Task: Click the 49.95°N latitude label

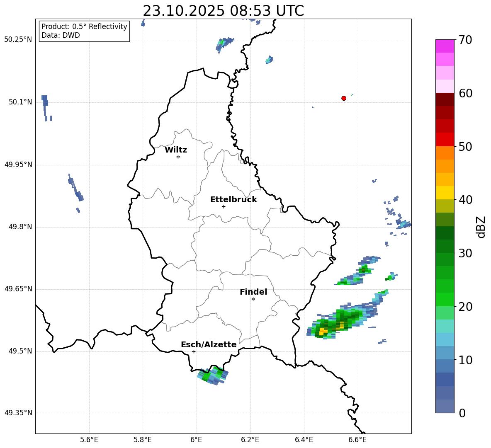Action: [x=18, y=165]
